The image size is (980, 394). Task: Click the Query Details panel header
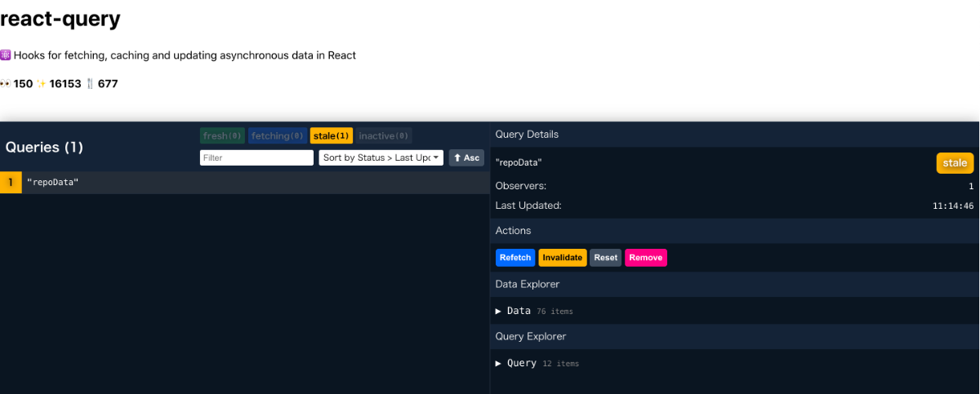pos(735,135)
